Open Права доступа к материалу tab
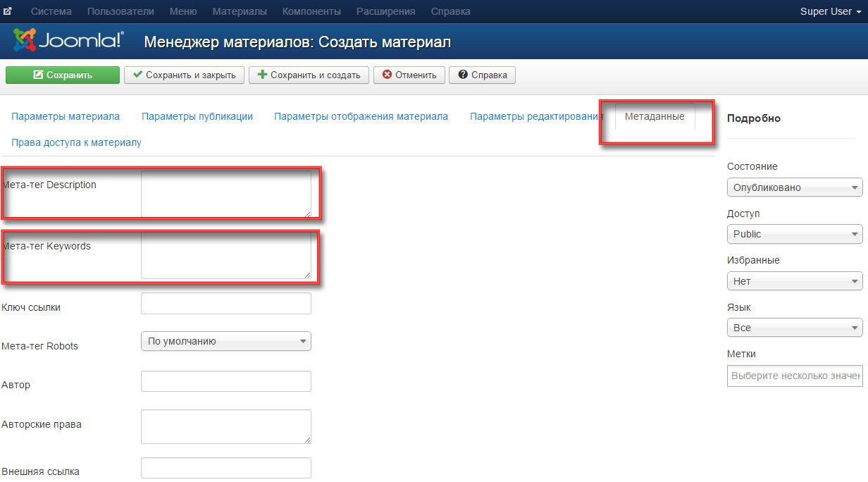 (76, 142)
